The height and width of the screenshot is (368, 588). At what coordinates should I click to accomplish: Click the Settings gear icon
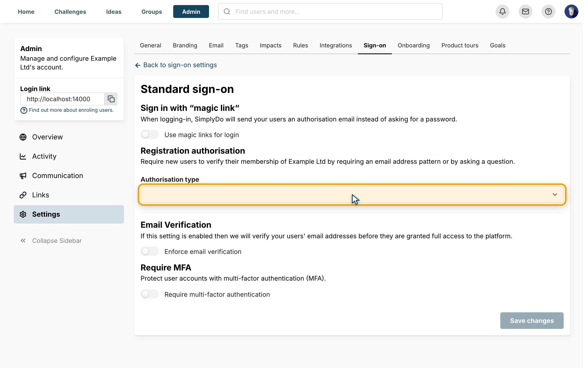pyautogui.click(x=23, y=214)
